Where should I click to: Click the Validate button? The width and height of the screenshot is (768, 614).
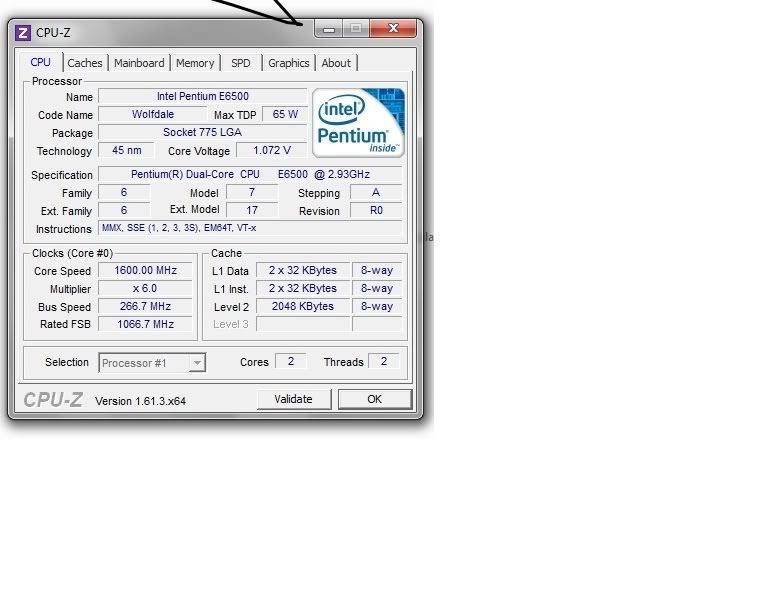(x=294, y=399)
